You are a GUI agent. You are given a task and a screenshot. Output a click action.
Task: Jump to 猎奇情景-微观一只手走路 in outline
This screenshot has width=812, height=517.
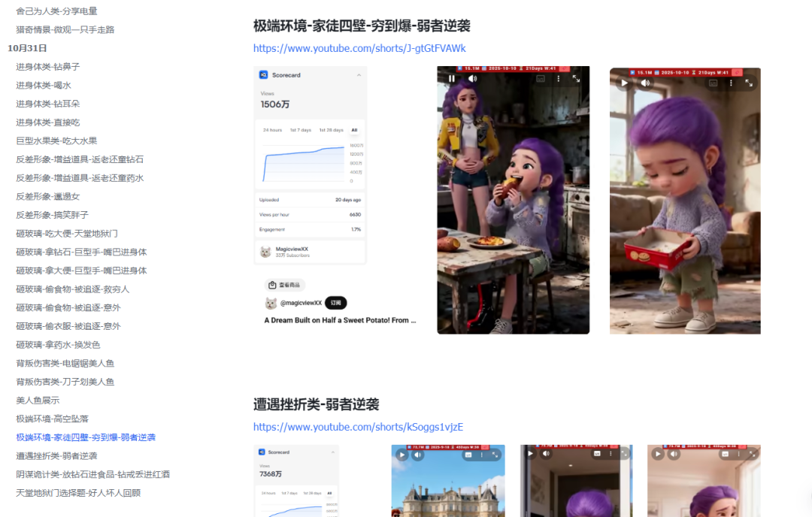(x=65, y=29)
